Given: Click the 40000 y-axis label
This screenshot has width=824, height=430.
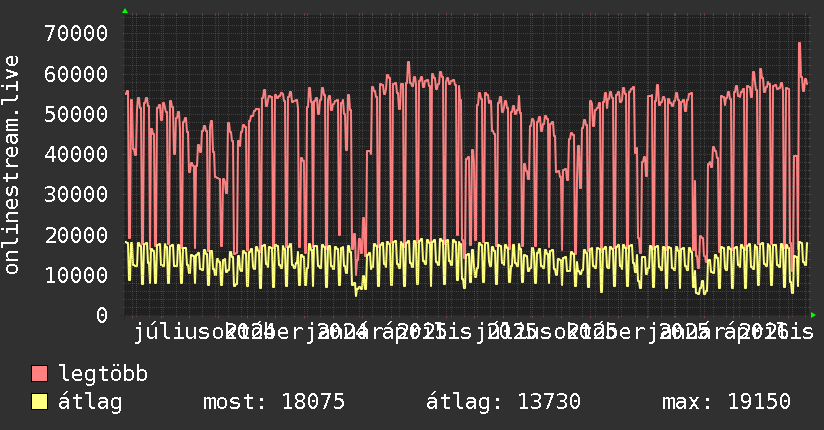Looking at the screenshot, I should click(x=76, y=155).
